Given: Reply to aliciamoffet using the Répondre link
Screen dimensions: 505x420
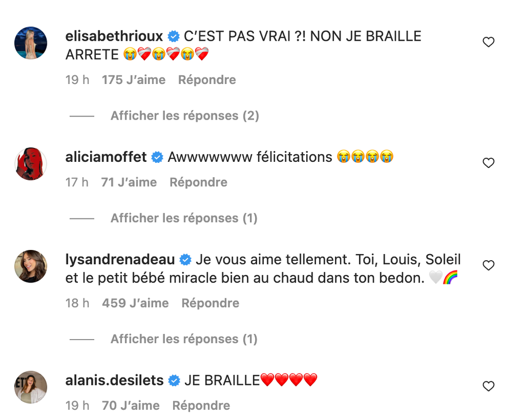Looking at the screenshot, I should click(x=198, y=182).
